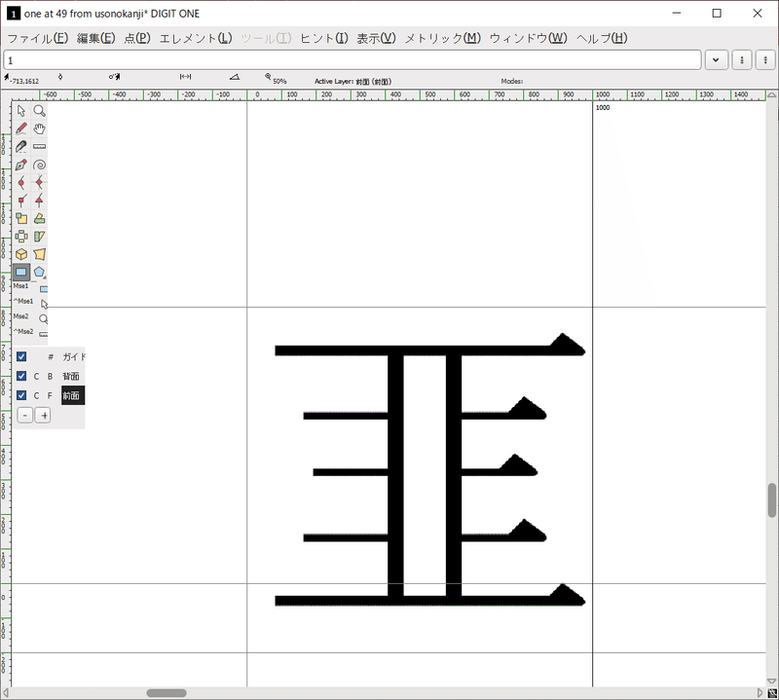The height and width of the screenshot is (700, 779).
Task: Select the Hand scroll tool
Action: [x=39, y=129]
